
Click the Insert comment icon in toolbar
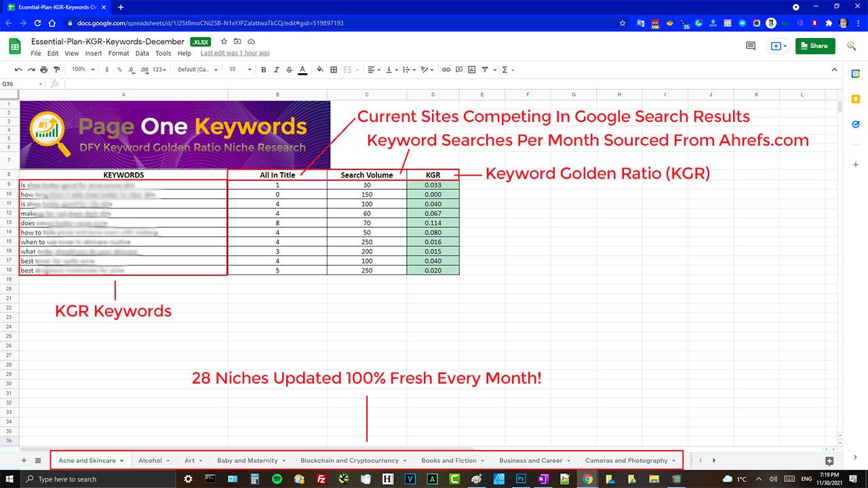[459, 70]
